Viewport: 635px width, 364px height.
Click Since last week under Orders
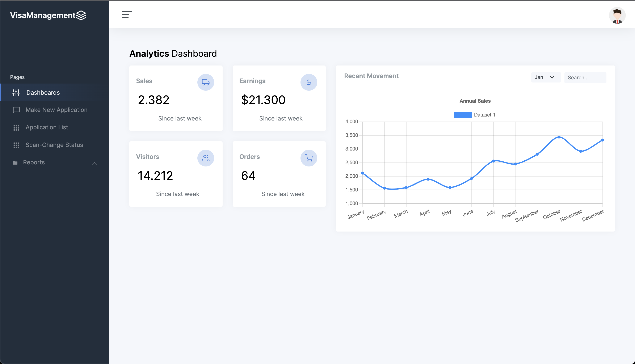tap(283, 194)
